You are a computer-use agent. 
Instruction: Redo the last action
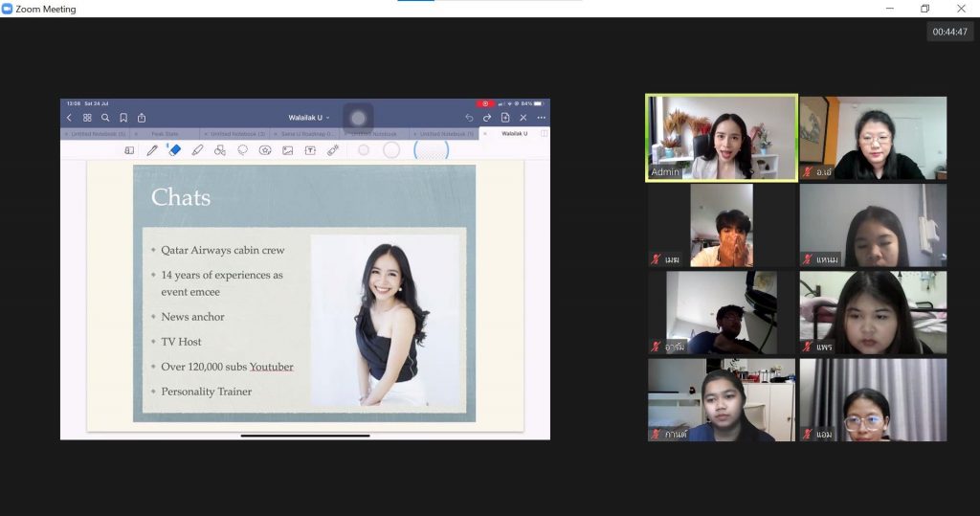[487, 118]
